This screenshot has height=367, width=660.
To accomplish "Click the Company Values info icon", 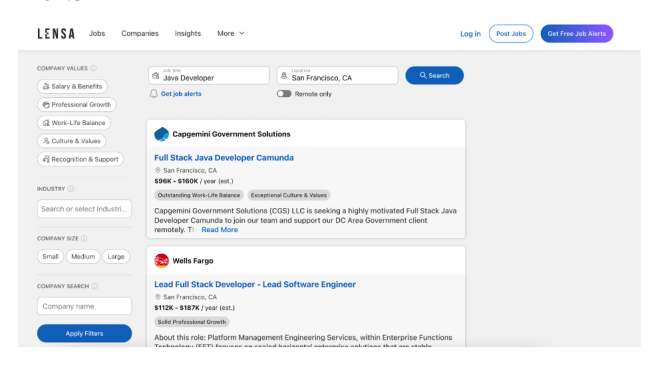I will [93, 68].
